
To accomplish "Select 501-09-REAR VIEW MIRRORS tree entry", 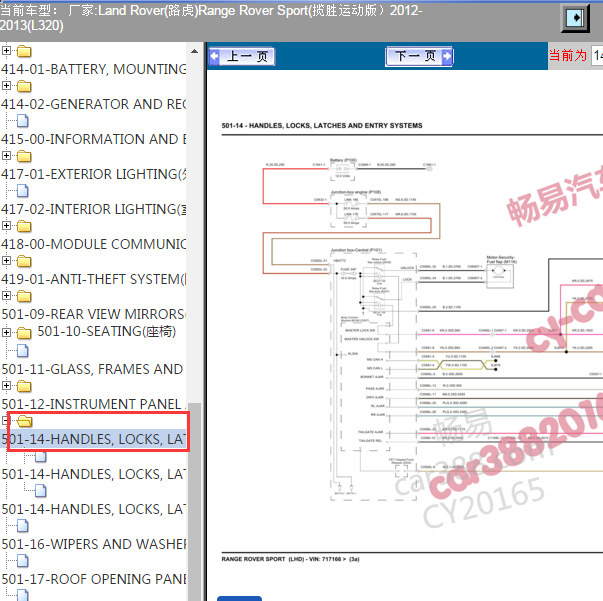I will (93, 314).
